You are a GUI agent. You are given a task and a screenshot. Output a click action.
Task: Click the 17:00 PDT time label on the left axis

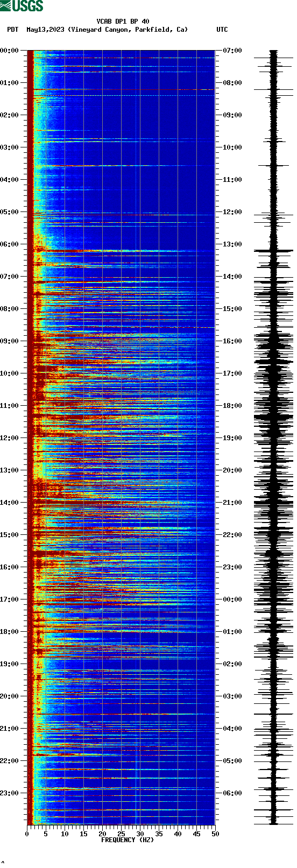point(9,599)
